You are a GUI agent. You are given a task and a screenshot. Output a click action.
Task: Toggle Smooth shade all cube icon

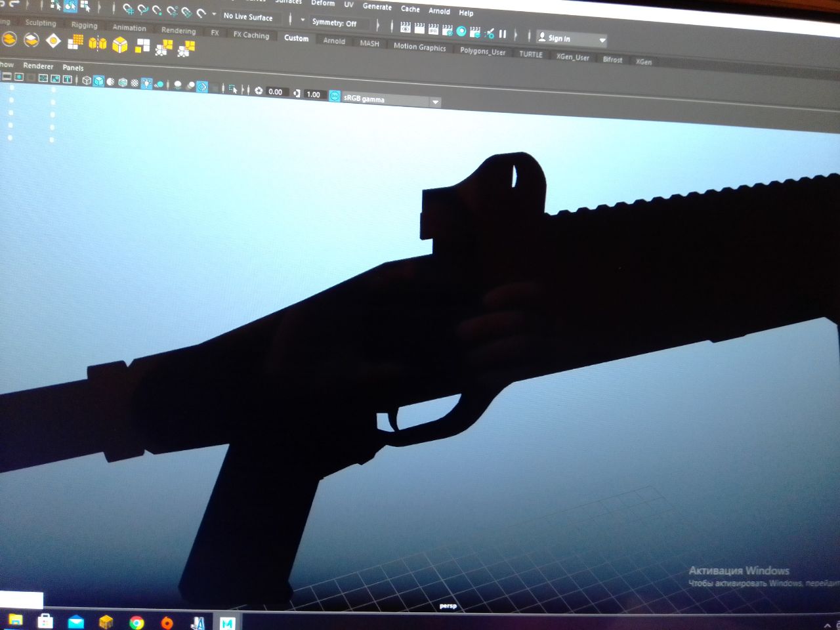[x=98, y=81]
